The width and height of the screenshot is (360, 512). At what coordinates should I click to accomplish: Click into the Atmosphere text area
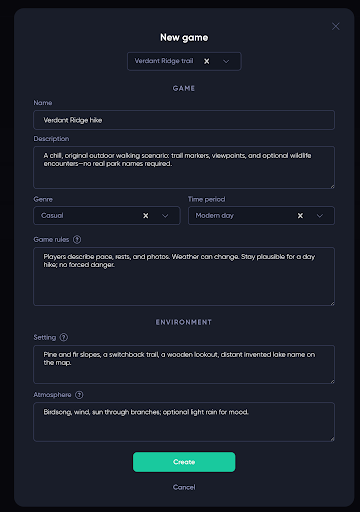[184, 422]
